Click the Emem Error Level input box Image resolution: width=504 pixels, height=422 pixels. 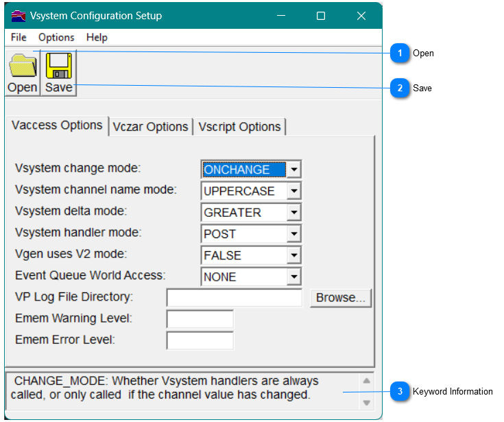click(x=200, y=340)
